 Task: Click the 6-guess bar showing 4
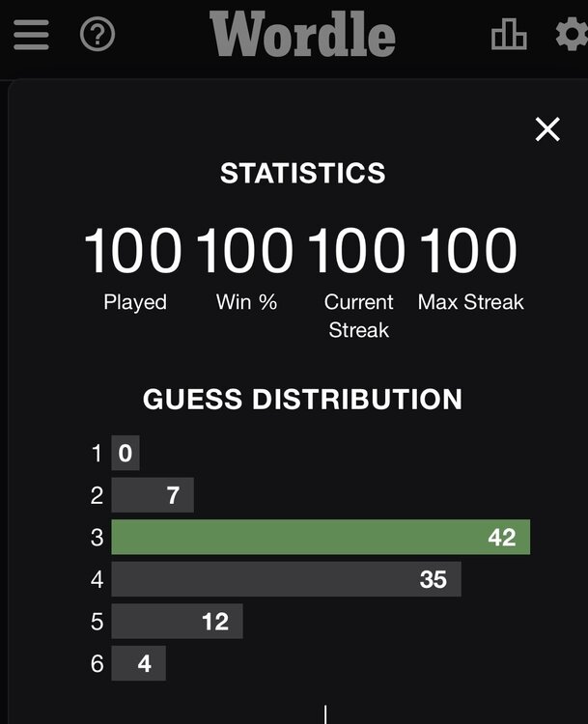coord(138,663)
